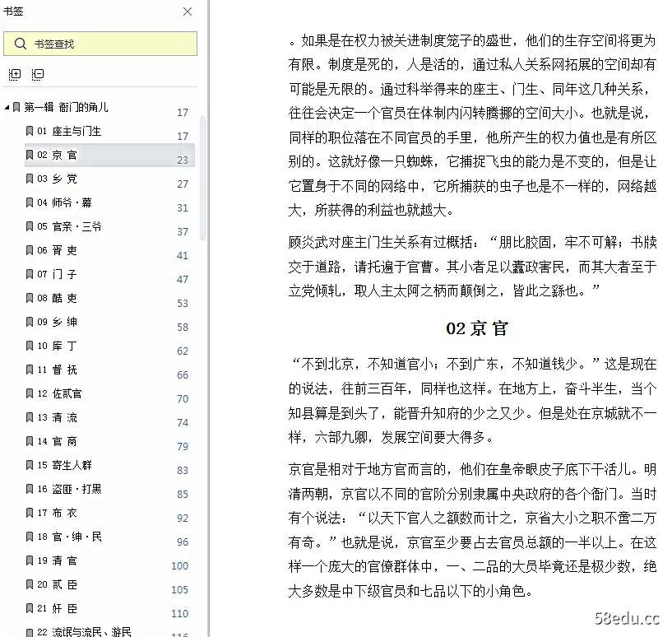Open bookmark 14 官商
672x637 pixels.
(57, 441)
